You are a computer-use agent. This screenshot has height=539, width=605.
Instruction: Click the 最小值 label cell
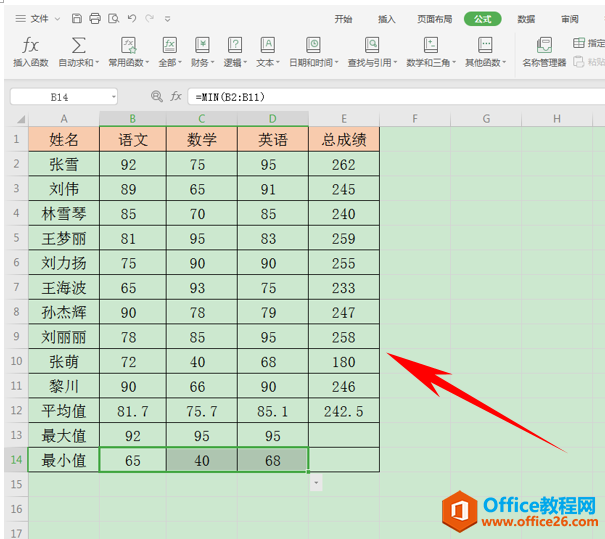pyautogui.click(x=64, y=460)
